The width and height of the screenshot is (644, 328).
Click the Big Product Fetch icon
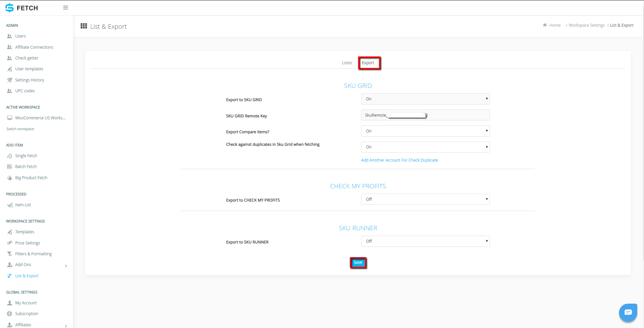9,178
